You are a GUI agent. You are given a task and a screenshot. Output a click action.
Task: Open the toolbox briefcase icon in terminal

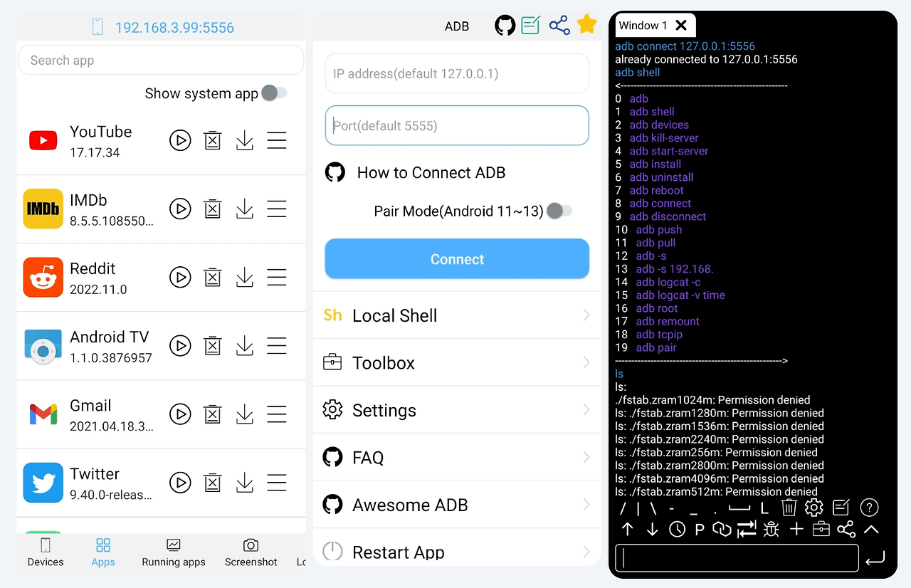coord(821,529)
